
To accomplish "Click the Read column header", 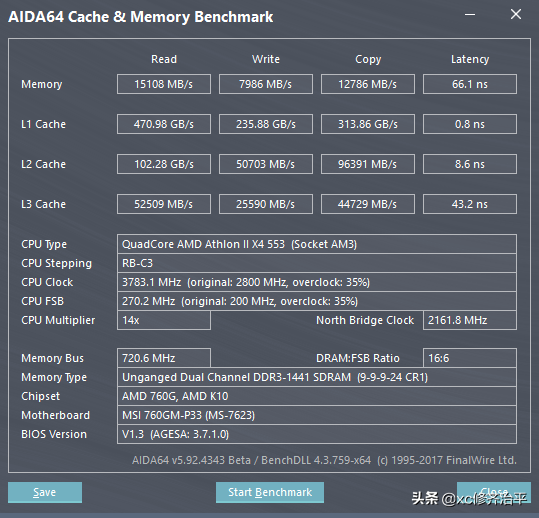I will pyautogui.click(x=164, y=59).
